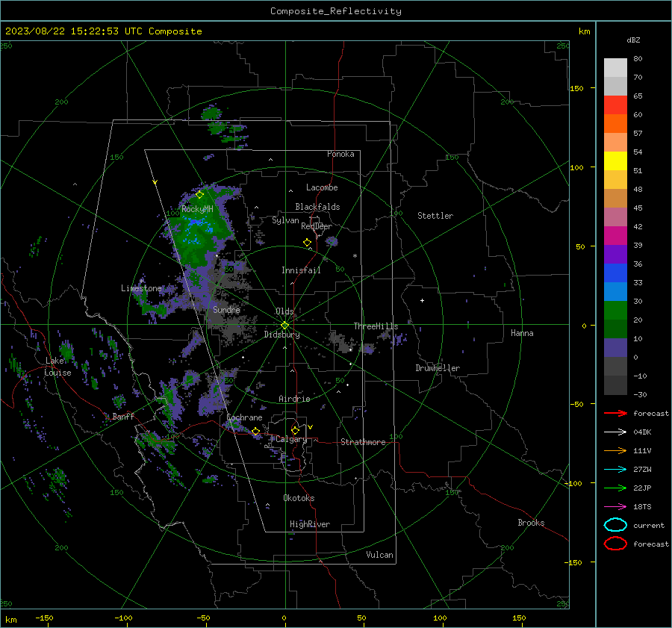Click the RedDeer city label
The height and width of the screenshot is (628, 672).
click(317, 226)
